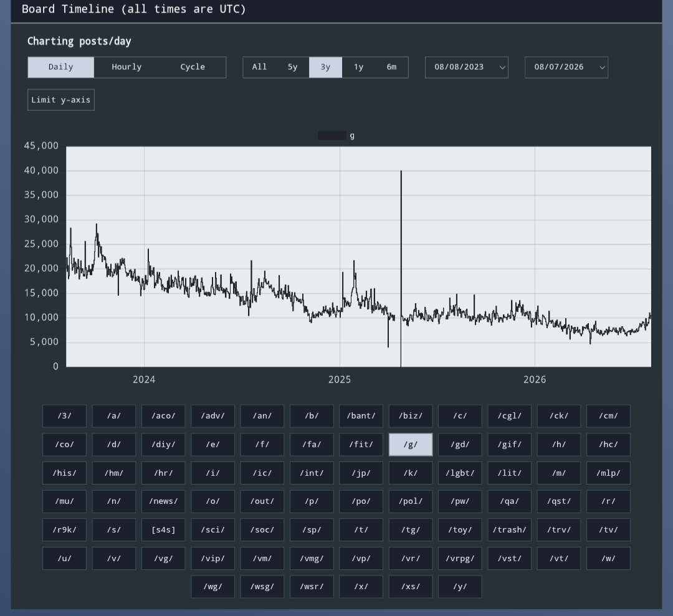The image size is (673, 616).
Task: Switch to Hourly chart mode
Action: (126, 67)
